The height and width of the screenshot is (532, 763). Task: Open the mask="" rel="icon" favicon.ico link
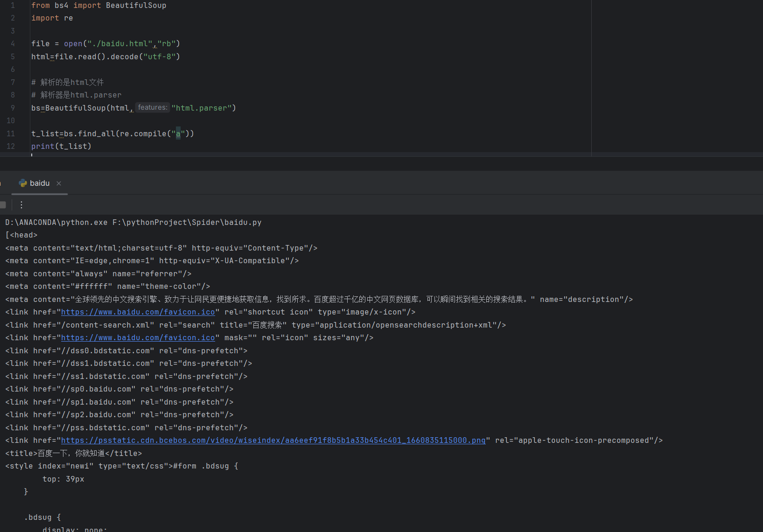point(138,338)
